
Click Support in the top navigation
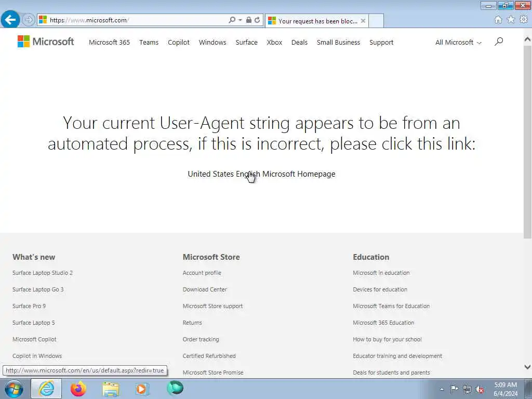coord(381,43)
